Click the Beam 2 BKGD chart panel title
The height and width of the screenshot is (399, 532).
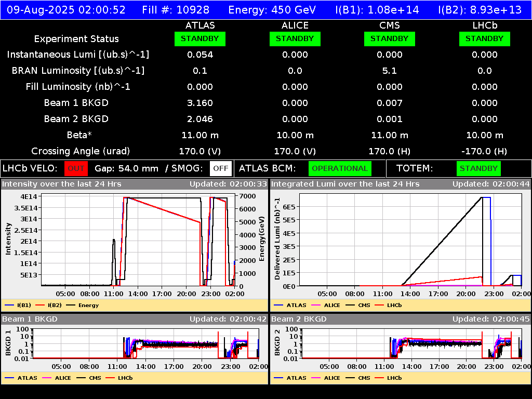point(299,319)
